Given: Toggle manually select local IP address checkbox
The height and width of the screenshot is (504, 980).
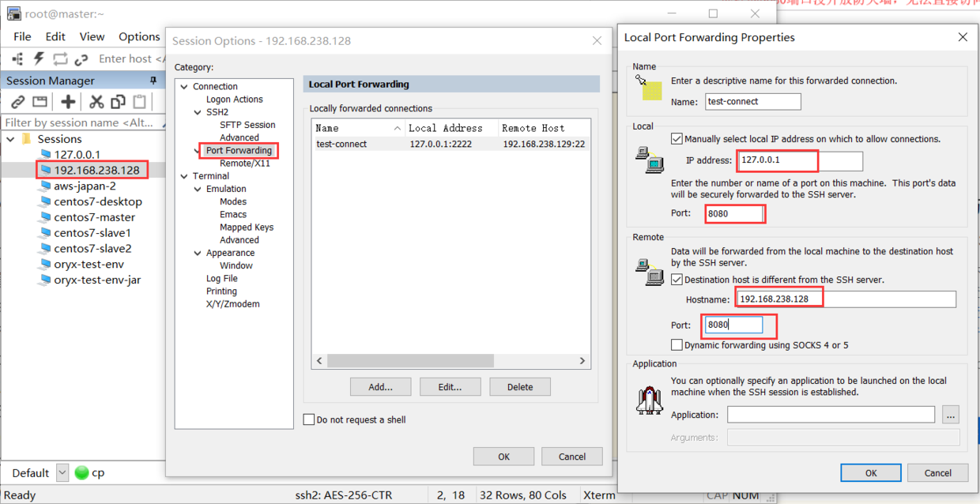Looking at the screenshot, I should click(677, 139).
